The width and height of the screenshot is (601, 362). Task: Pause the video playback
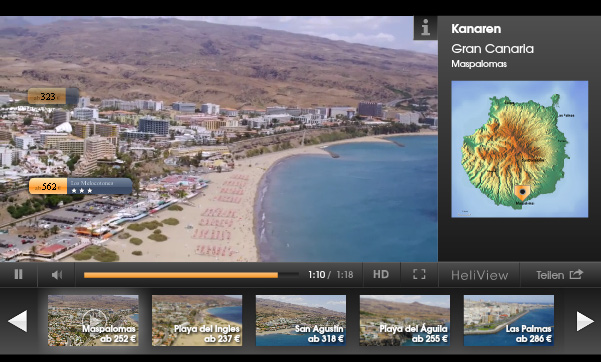[x=18, y=275]
